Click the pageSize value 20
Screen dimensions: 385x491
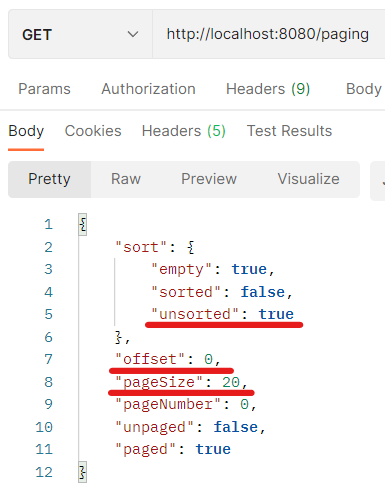[231, 382]
